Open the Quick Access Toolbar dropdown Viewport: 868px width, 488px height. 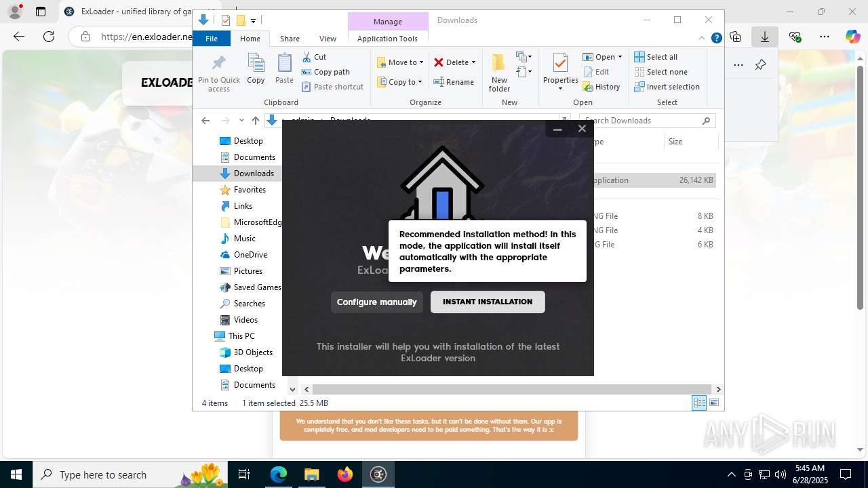click(x=253, y=21)
